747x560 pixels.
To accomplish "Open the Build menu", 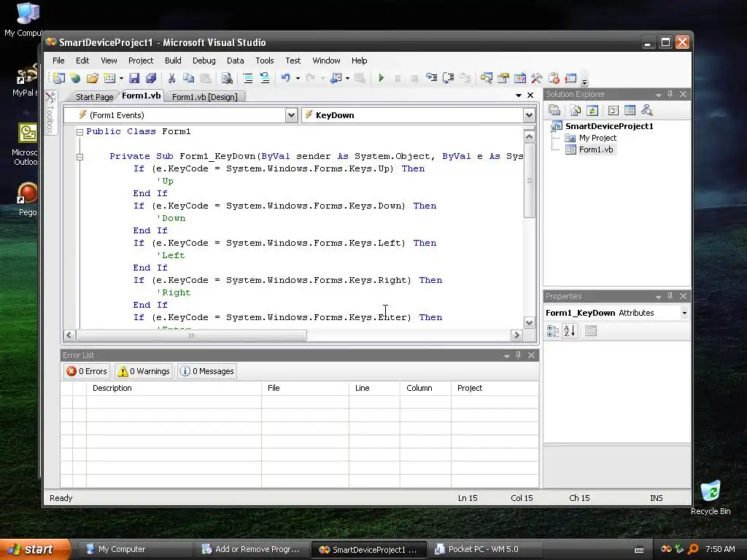I will point(173,61).
